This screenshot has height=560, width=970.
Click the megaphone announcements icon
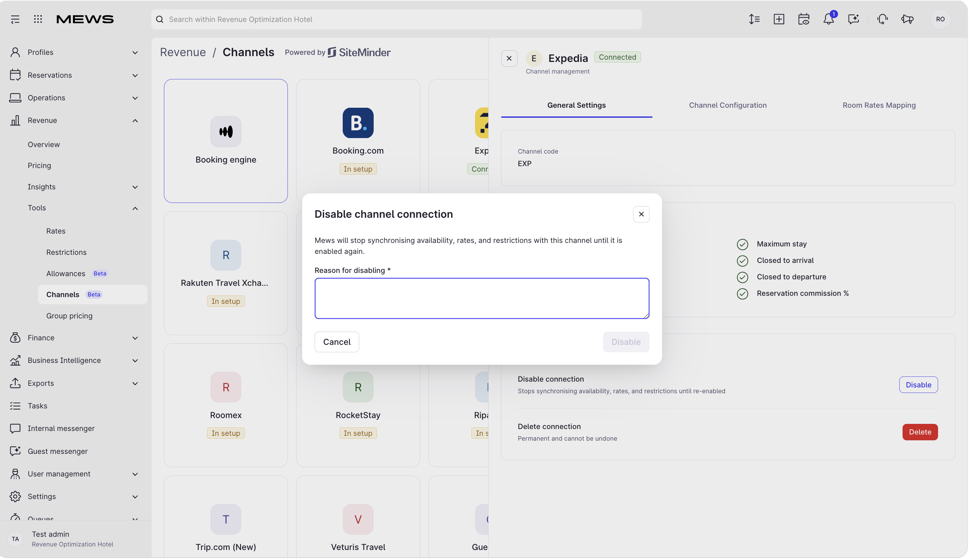point(907,19)
